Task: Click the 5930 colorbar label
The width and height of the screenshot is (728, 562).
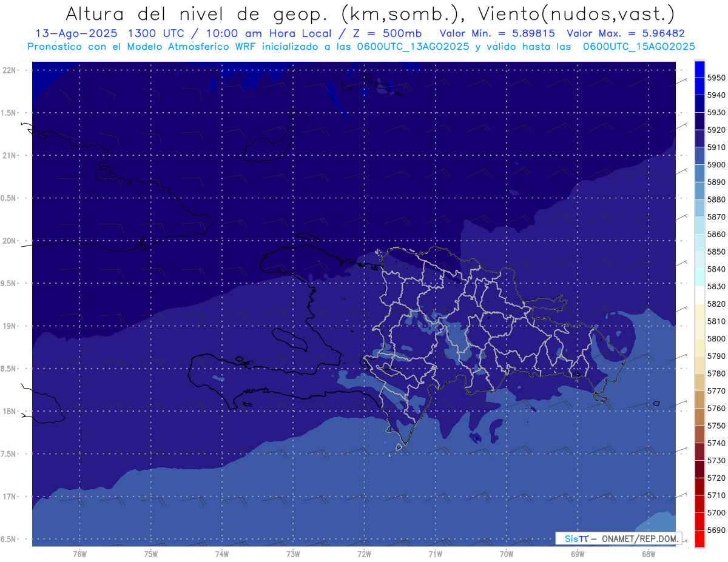Action: (x=716, y=112)
